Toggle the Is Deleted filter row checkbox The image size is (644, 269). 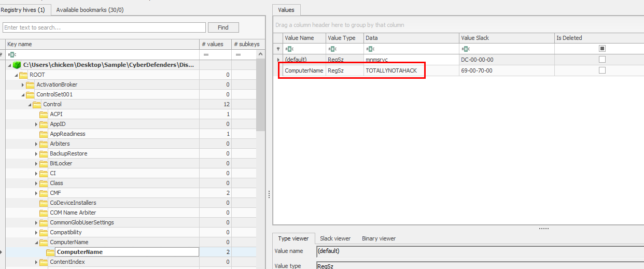tap(602, 48)
